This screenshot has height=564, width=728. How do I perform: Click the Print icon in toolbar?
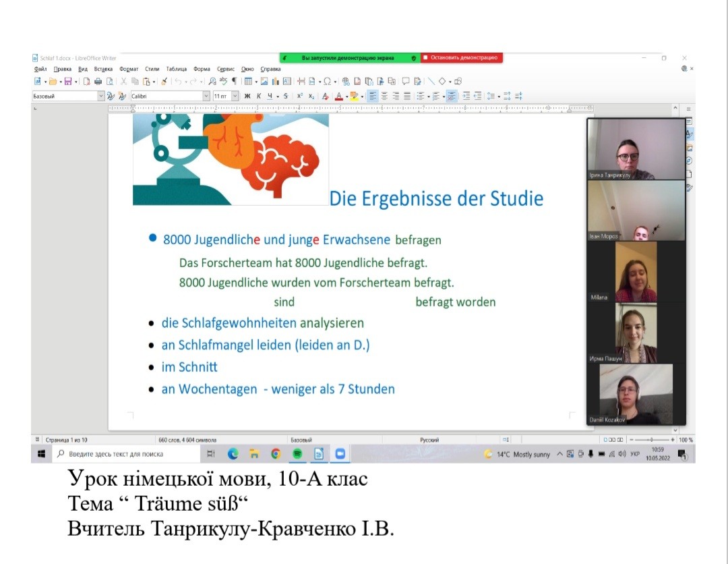pos(98,82)
